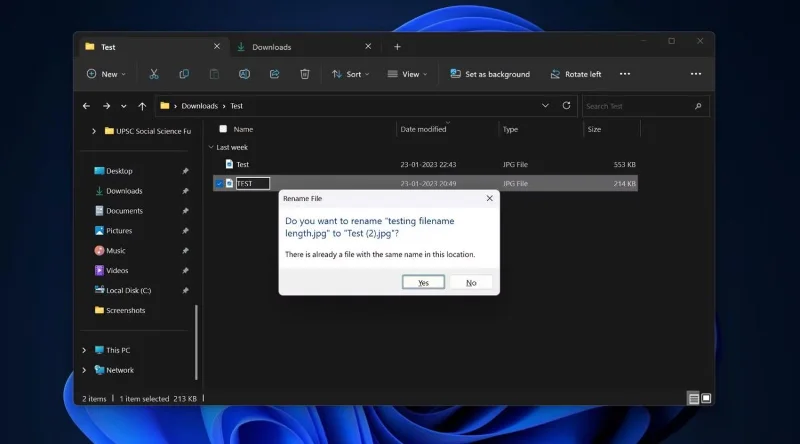Viewport: 800px width, 444px height.
Task: Click the Rename icon in toolbar
Action: (x=244, y=74)
